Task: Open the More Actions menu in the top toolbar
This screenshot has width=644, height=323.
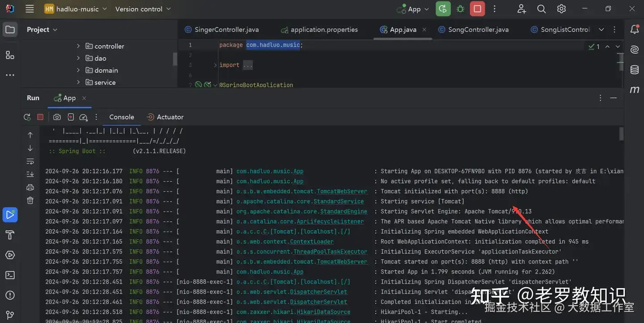Action: (x=494, y=9)
